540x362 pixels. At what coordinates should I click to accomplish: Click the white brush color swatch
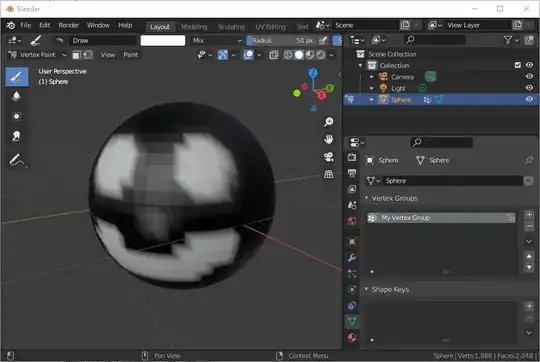click(x=163, y=40)
